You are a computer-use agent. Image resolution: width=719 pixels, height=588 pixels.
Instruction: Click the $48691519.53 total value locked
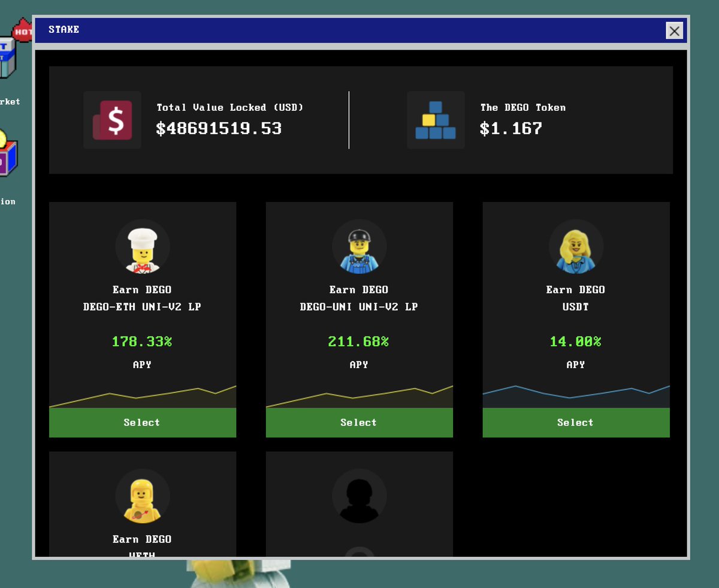click(x=219, y=128)
